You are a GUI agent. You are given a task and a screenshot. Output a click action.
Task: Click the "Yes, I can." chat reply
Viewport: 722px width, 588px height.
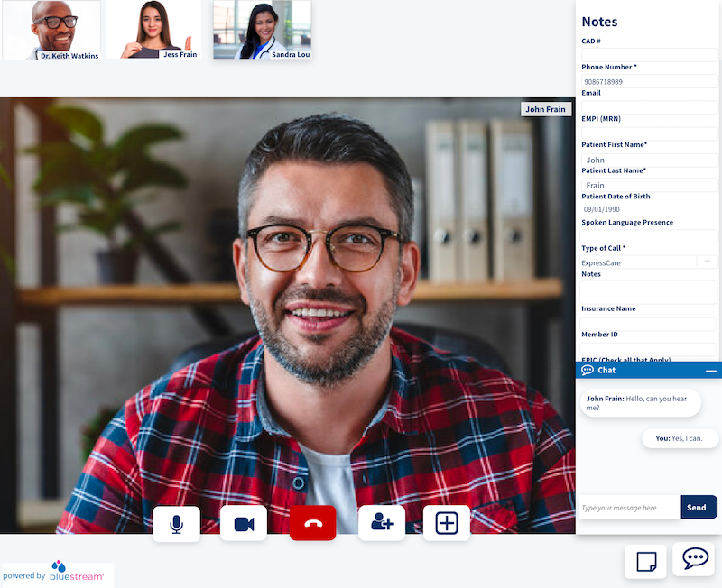click(x=680, y=438)
